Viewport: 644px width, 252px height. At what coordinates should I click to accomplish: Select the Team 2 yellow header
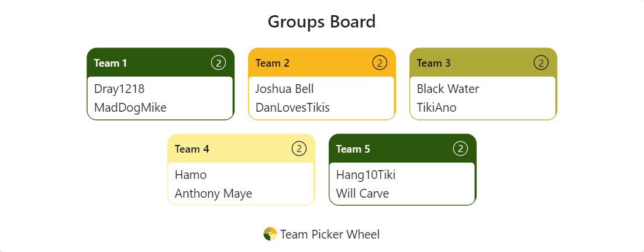point(322,63)
